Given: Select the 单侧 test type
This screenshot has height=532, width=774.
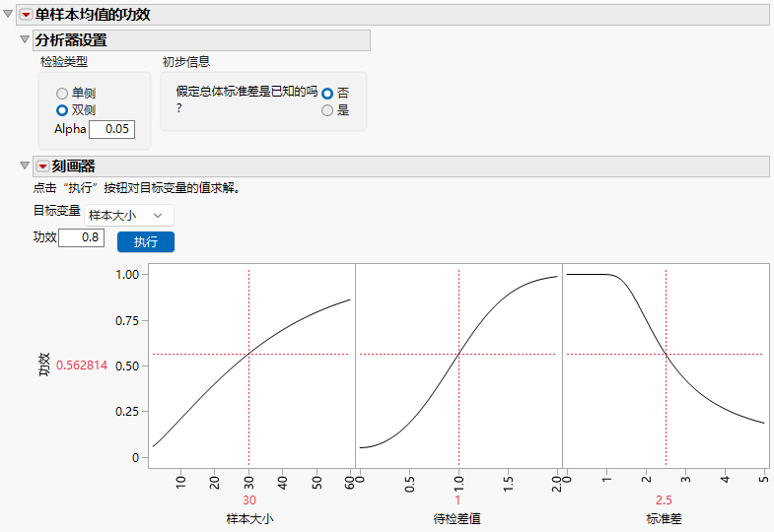Looking at the screenshot, I should point(62,94).
